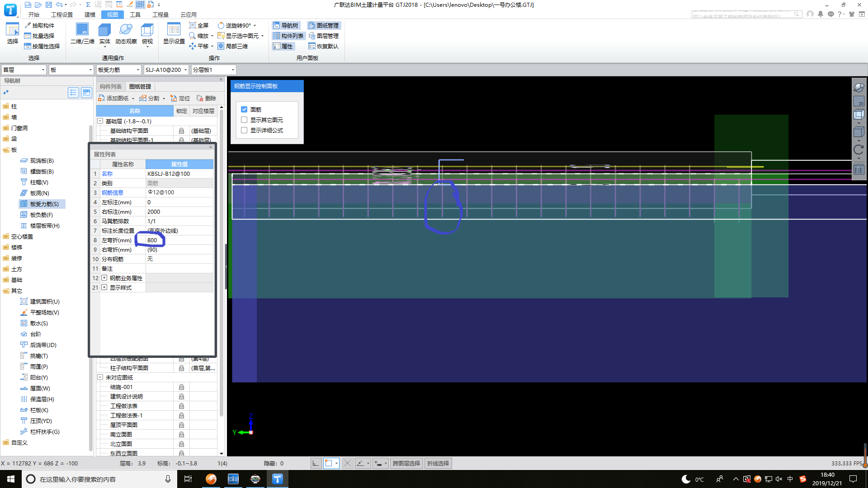
Task: Open the 工程设置 ribbon tab
Action: point(62,14)
